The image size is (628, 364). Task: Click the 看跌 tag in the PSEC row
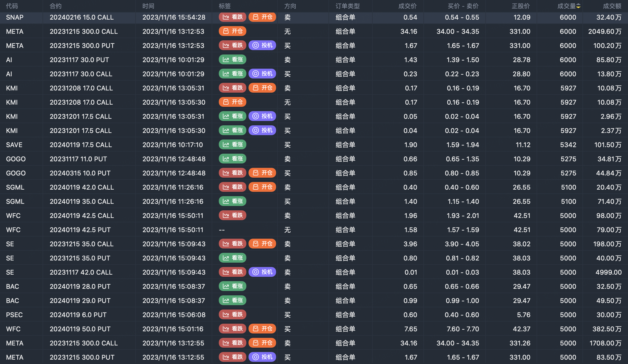(x=232, y=315)
